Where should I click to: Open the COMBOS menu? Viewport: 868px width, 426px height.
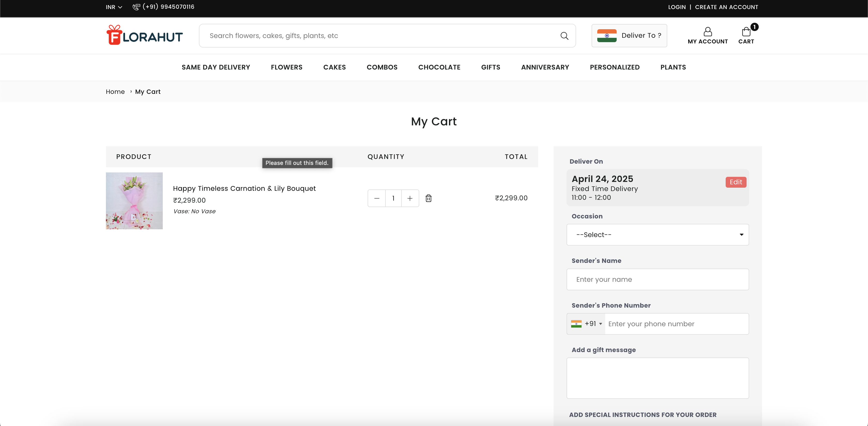point(382,67)
